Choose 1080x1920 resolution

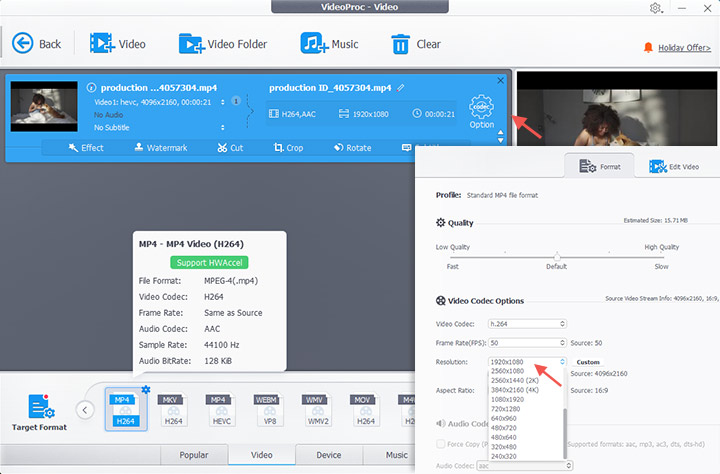tap(507, 399)
